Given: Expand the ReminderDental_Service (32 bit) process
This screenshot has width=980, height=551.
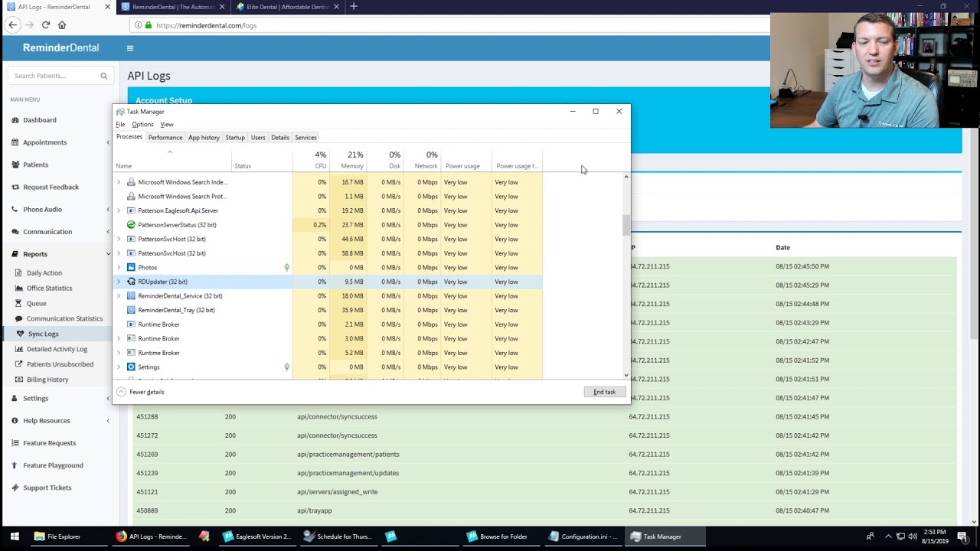Looking at the screenshot, I should [119, 296].
